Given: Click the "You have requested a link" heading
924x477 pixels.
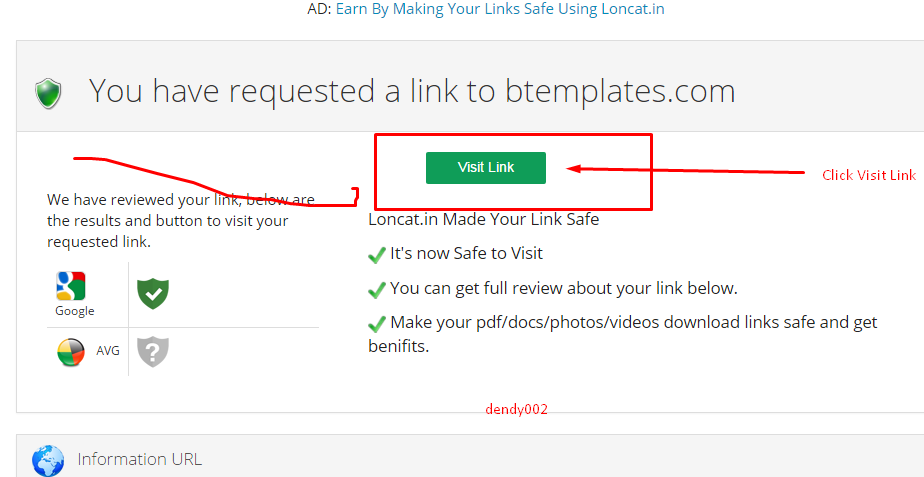Looking at the screenshot, I should pyautogui.click(x=412, y=91).
